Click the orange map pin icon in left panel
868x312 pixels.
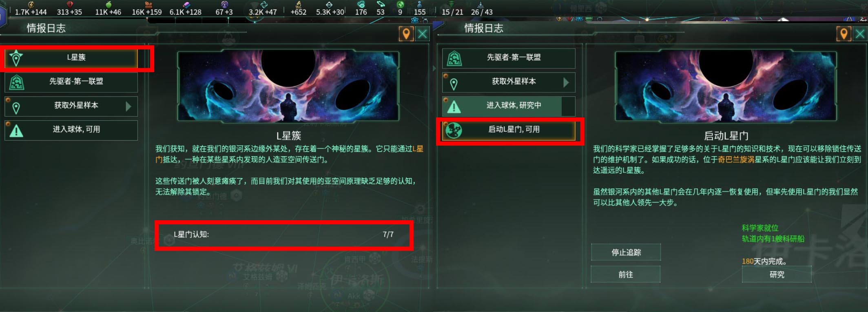click(406, 34)
